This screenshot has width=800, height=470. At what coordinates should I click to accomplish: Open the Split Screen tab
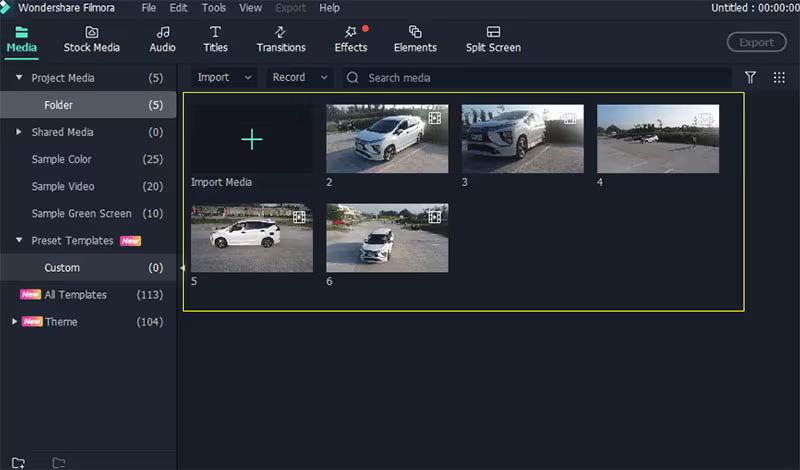click(493, 39)
